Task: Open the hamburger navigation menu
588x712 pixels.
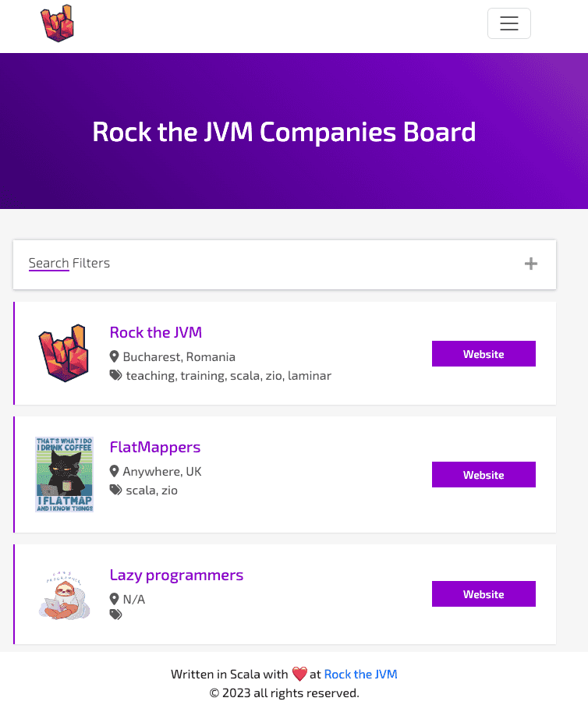Action: tap(508, 23)
